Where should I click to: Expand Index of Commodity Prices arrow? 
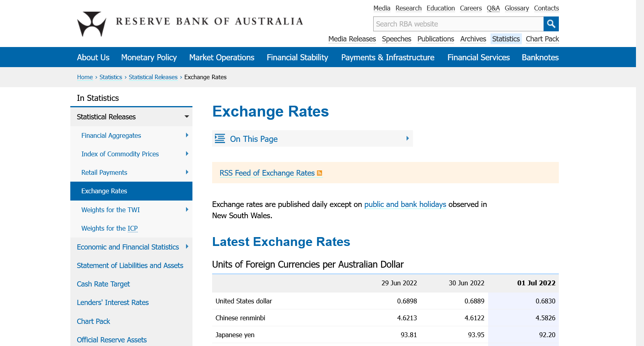coord(187,154)
